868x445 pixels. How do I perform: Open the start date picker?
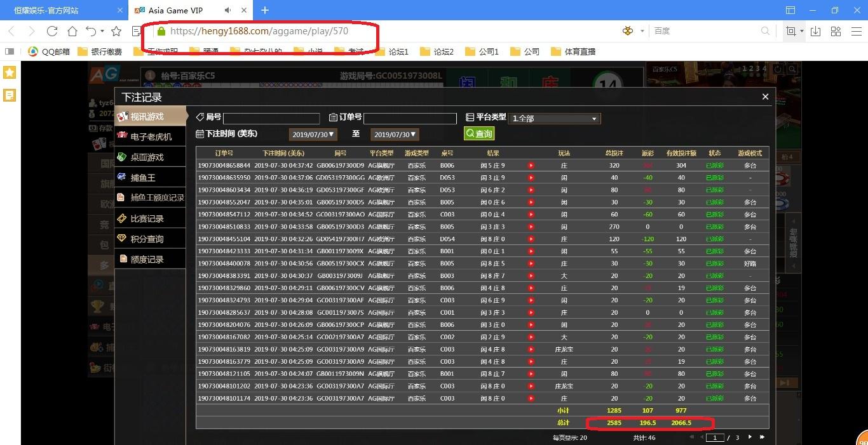pyautogui.click(x=313, y=135)
